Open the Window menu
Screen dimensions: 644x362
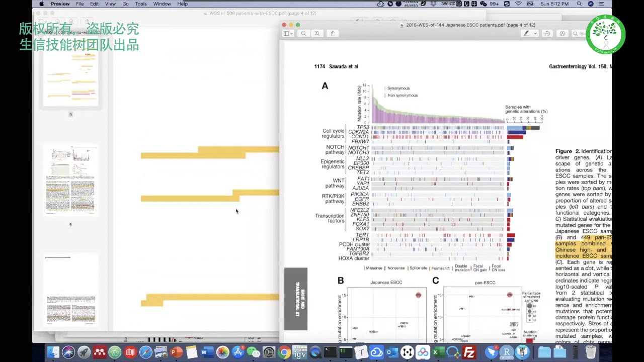coord(162,4)
